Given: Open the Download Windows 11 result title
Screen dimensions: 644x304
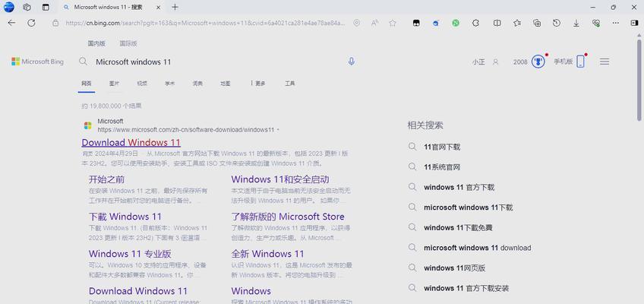Looking at the screenshot, I should coord(131,143).
